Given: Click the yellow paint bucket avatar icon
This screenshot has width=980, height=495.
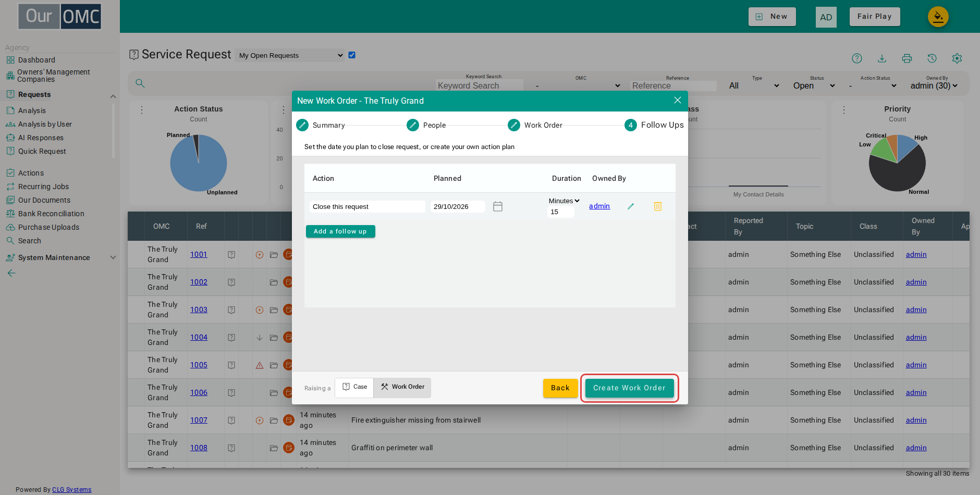Looking at the screenshot, I should tap(938, 17).
